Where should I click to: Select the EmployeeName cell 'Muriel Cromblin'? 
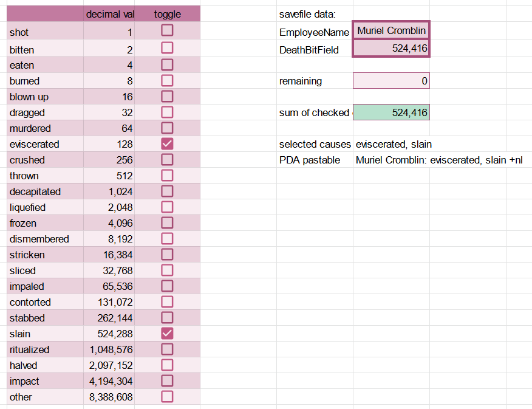tap(391, 31)
